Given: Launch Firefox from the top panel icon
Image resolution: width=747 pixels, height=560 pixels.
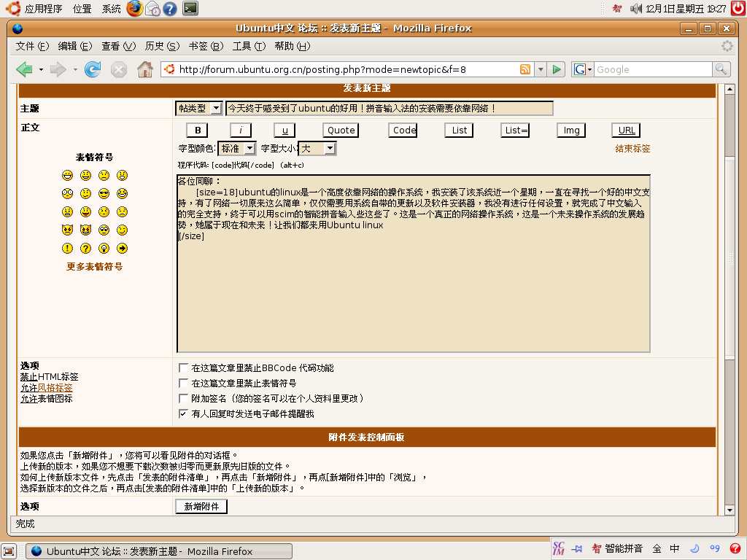Looking at the screenshot, I should pyautogui.click(x=135, y=8).
